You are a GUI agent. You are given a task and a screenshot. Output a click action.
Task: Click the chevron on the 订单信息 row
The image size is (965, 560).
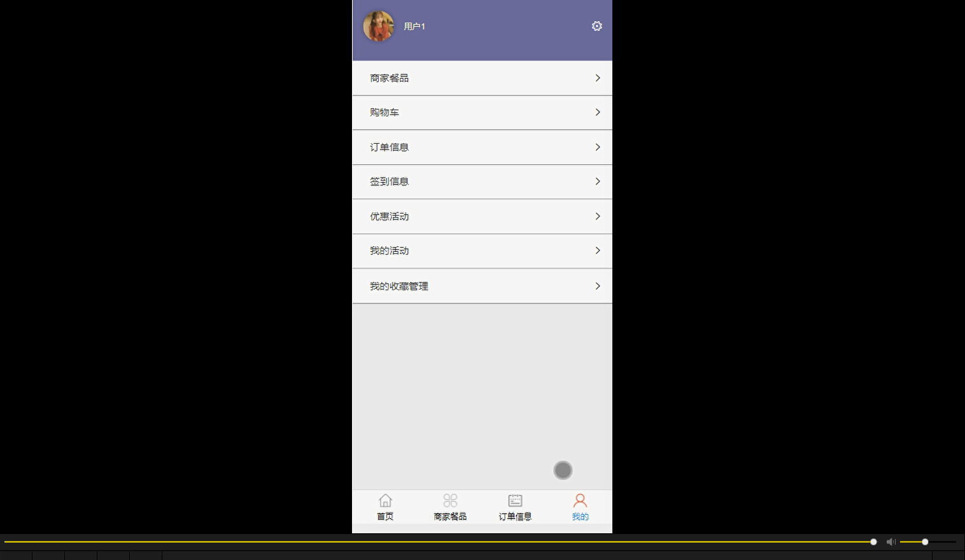(x=597, y=147)
